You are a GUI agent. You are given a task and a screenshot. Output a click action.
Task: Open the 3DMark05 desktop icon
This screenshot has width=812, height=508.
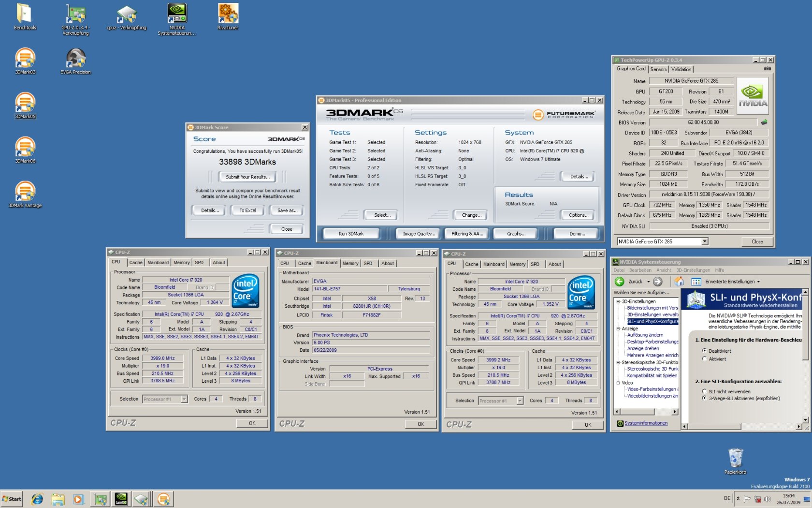point(25,105)
